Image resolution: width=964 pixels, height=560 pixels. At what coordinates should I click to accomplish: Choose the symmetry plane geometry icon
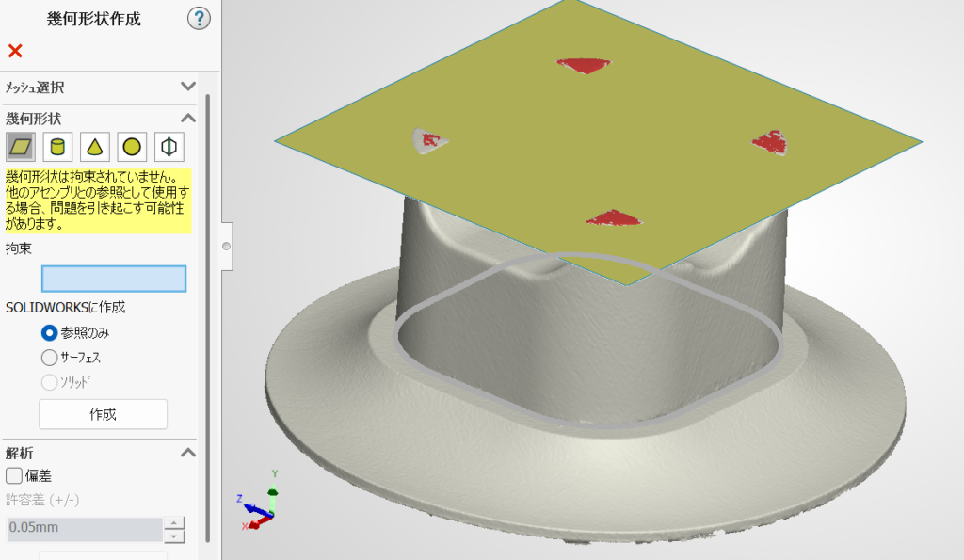[169, 147]
